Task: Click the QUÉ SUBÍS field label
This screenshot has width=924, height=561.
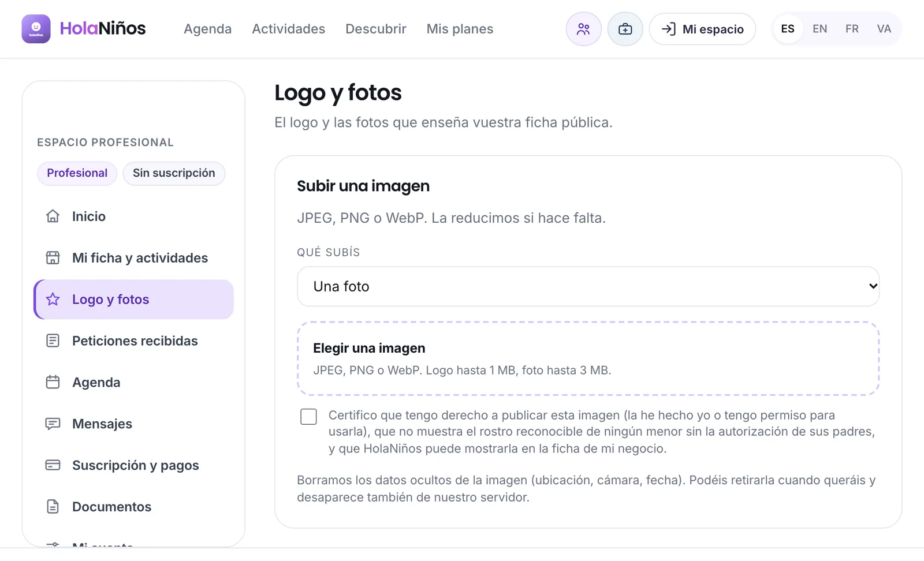Action: pos(328,252)
